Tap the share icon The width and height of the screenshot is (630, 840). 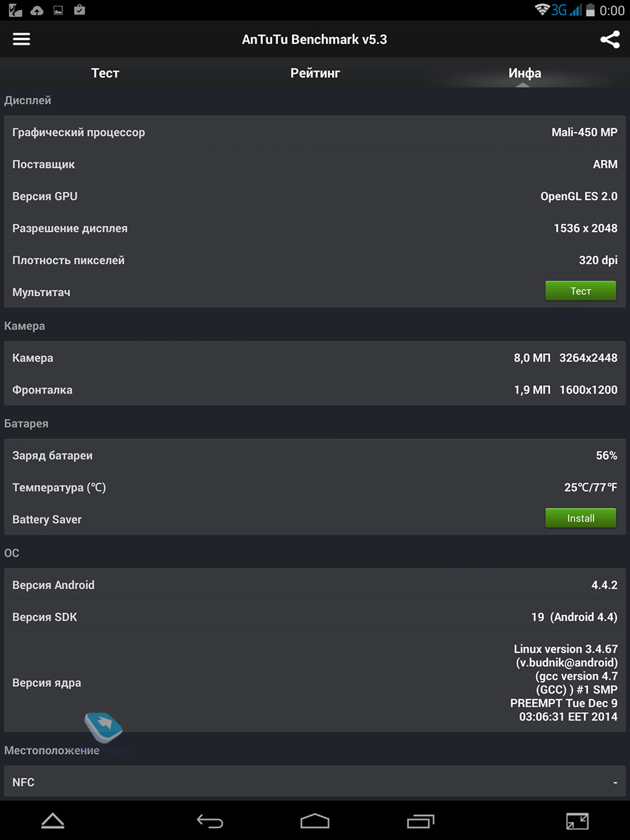coord(610,39)
